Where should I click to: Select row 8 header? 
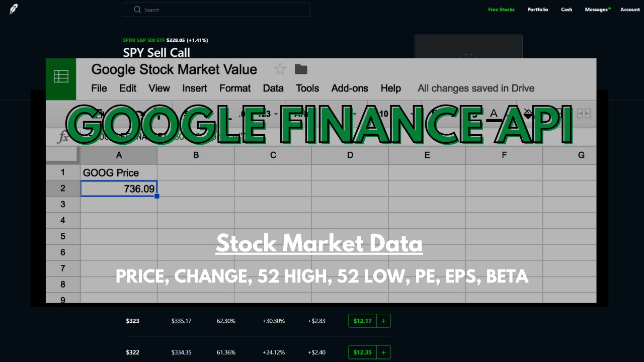(x=63, y=284)
